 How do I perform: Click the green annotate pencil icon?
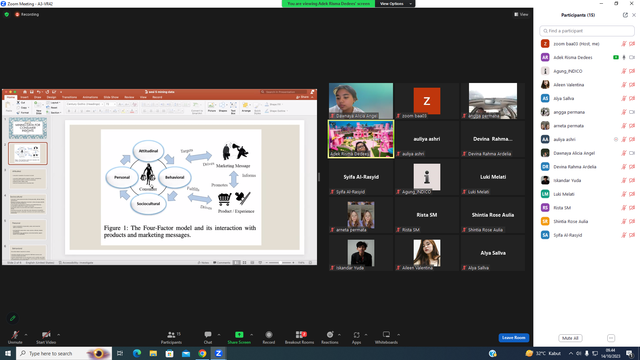point(13,318)
